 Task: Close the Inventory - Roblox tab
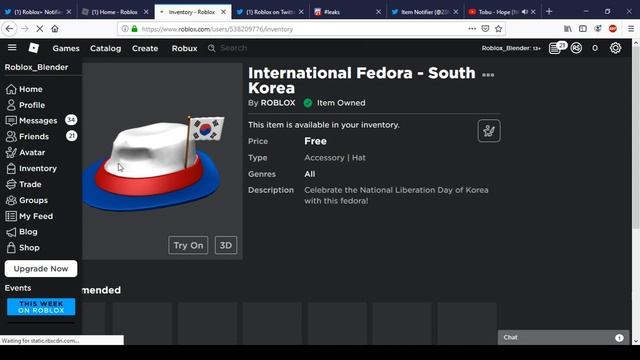(x=223, y=12)
